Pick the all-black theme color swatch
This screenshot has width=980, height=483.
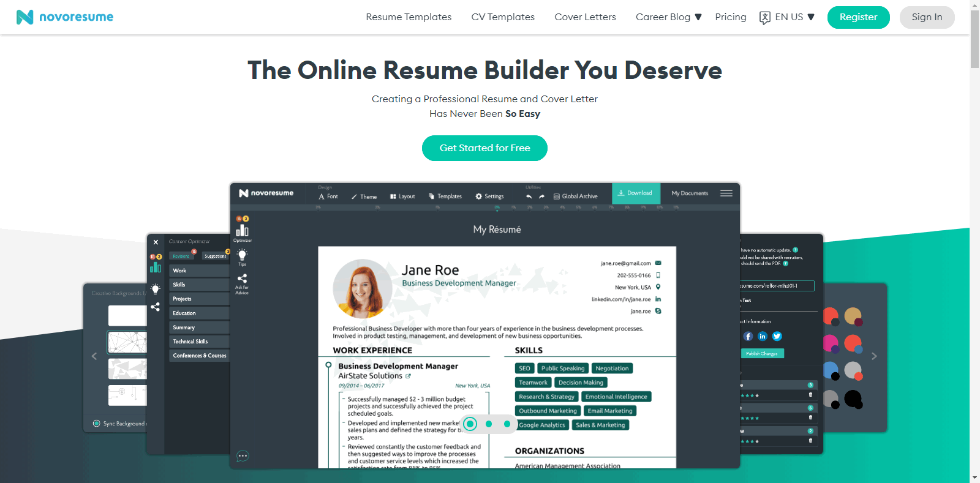tap(854, 399)
